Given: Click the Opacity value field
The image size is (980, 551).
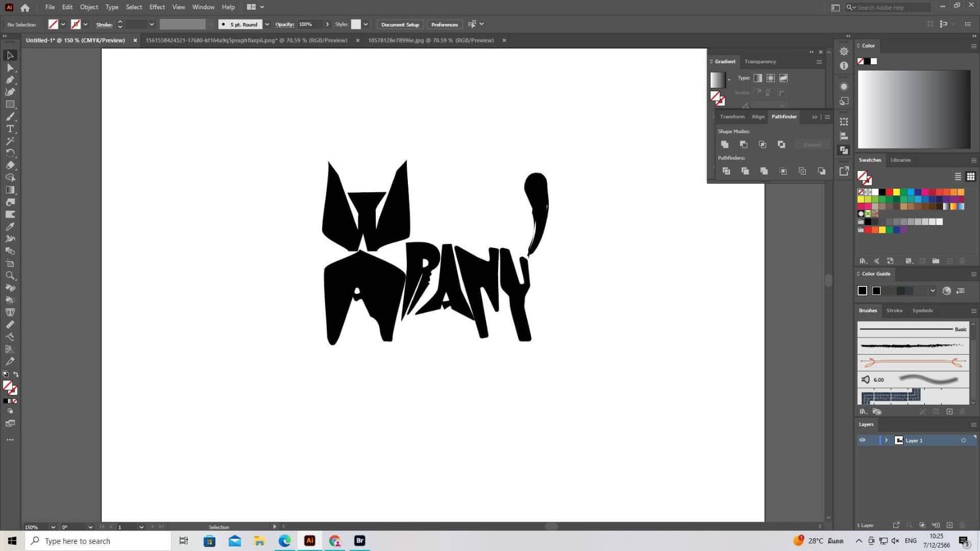Looking at the screenshot, I should (309, 25).
